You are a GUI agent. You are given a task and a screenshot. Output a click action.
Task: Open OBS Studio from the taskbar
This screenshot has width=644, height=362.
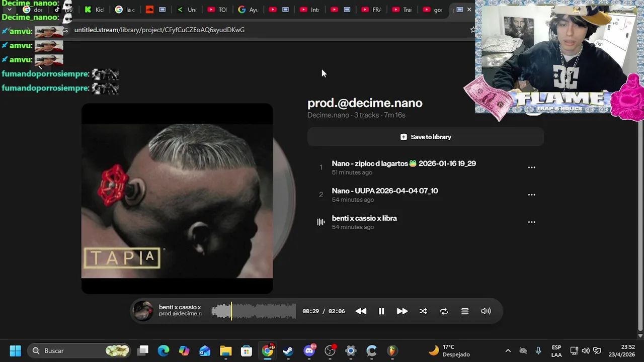point(330,350)
